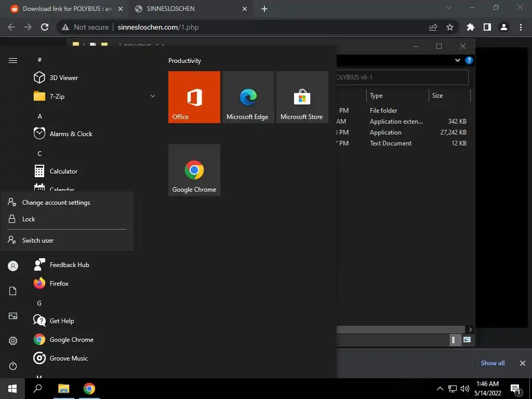Screen dimensions: 532x399
Task: Click the Not secure site warning
Action: click(x=85, y=27)
